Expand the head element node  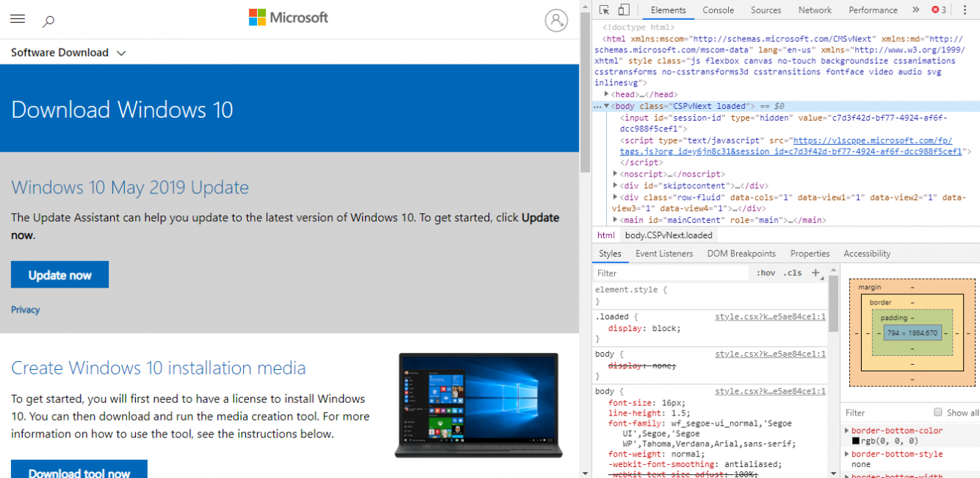pos(607,94)
